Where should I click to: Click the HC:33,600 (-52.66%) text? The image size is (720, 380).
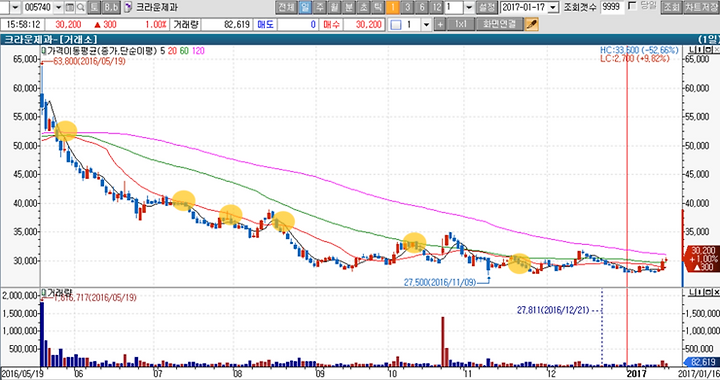pyautogui.click(x=639, y=50)
